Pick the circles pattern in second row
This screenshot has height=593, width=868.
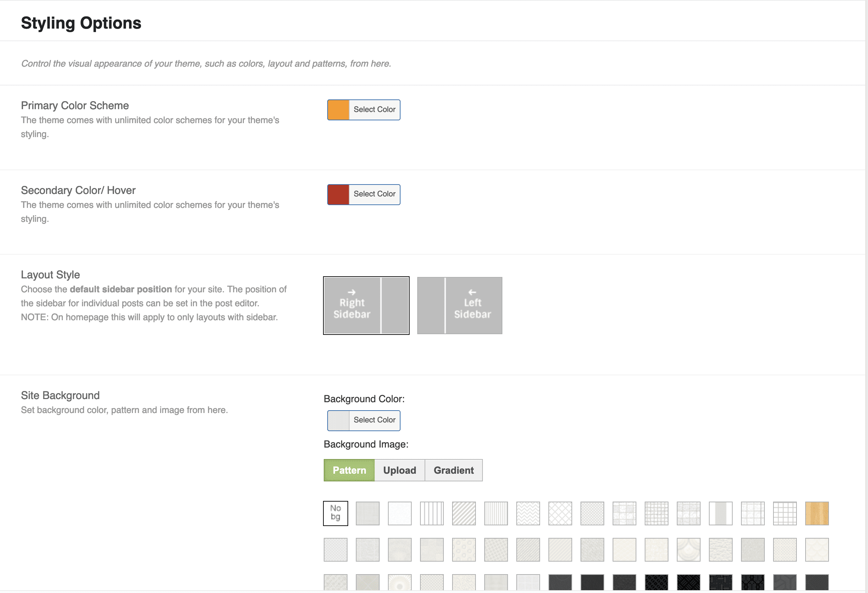[x=464, y=549]
